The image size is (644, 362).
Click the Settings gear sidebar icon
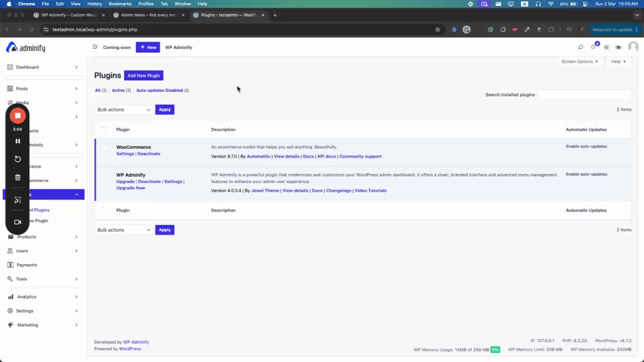(10, 311)
